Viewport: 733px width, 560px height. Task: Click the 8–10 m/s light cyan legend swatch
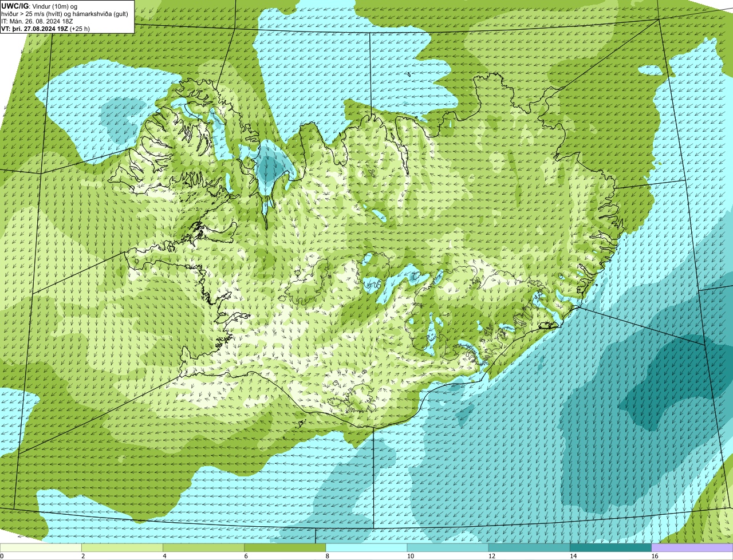[x=366, y=548]
